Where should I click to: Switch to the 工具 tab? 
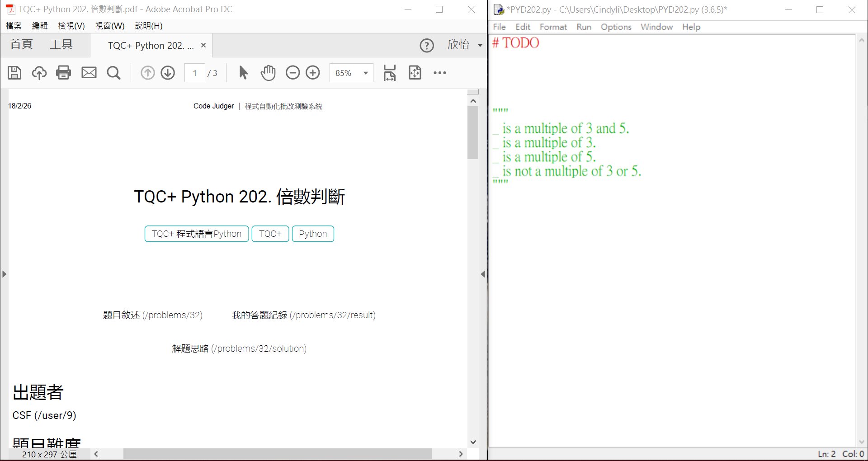pos(61,44)
